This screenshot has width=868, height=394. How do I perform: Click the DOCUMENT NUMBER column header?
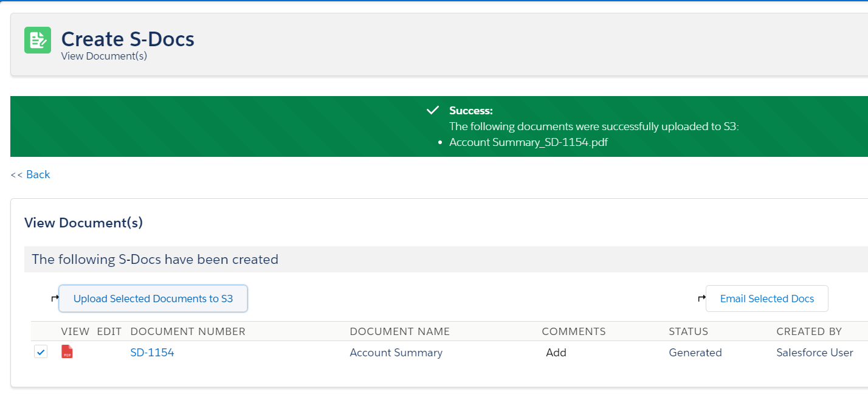(188, 331)
